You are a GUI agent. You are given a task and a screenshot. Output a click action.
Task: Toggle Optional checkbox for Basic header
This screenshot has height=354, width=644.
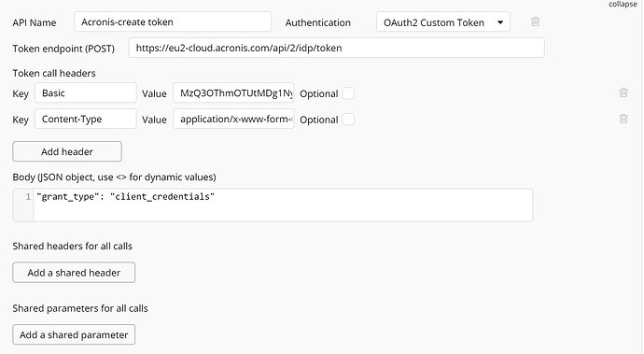point(348,93)
